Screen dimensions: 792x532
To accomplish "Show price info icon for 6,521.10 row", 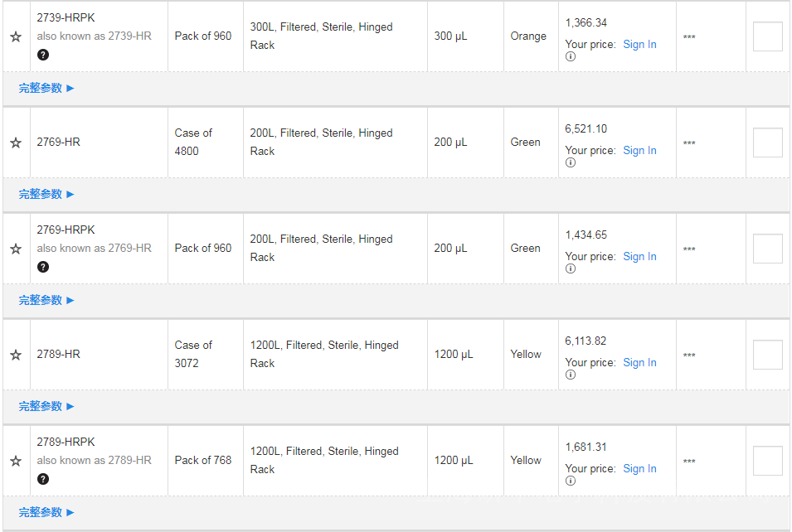I will (x=571, y=162).
